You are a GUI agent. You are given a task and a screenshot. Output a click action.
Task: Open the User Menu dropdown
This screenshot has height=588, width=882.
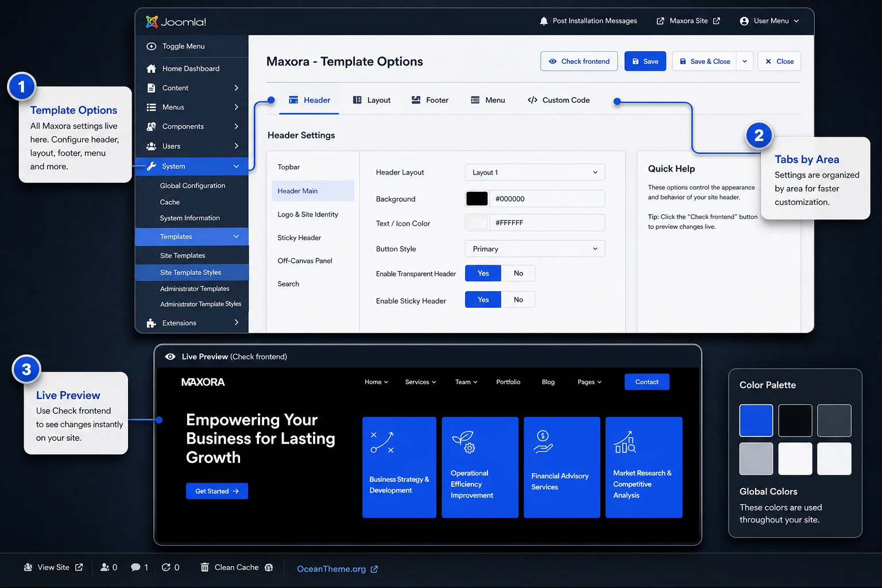(x=770, y=21)
